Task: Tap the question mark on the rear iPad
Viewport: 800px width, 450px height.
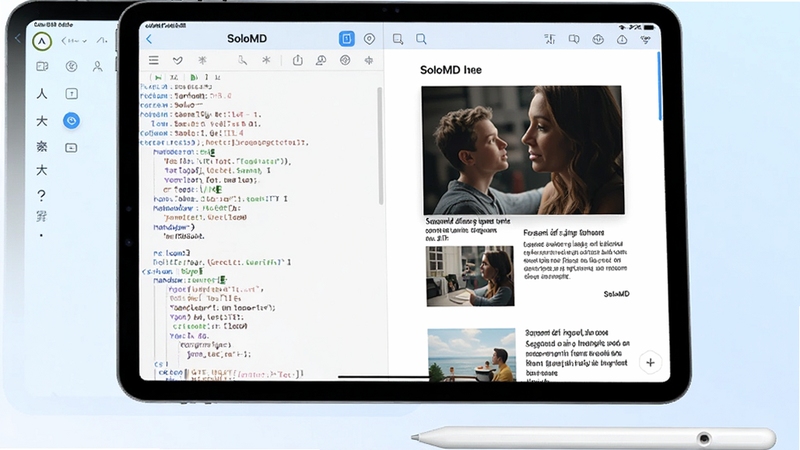Action: 42,195
